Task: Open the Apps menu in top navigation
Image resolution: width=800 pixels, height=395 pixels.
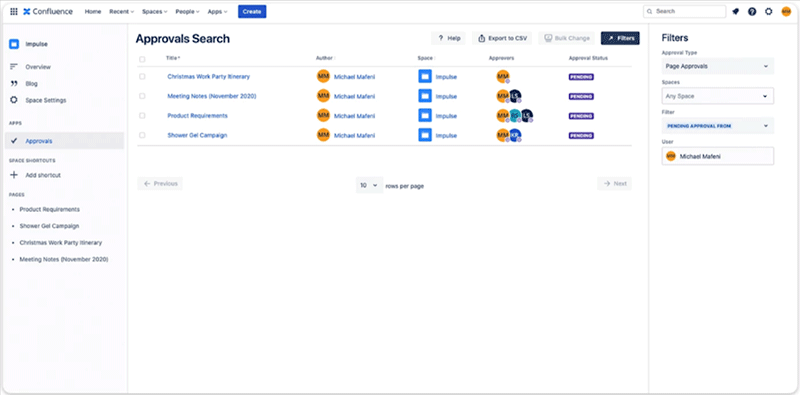Action: (x=217, y=12)
